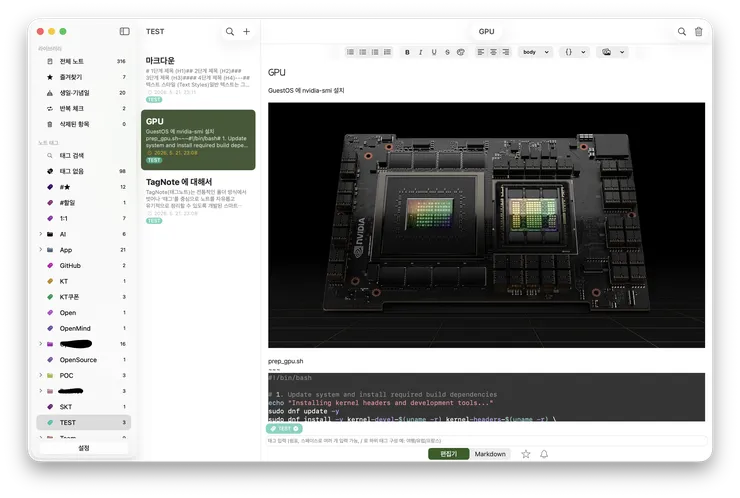Mark the GPU note as favorite with star
Screen dimensions: 740x498
point(525,454)
